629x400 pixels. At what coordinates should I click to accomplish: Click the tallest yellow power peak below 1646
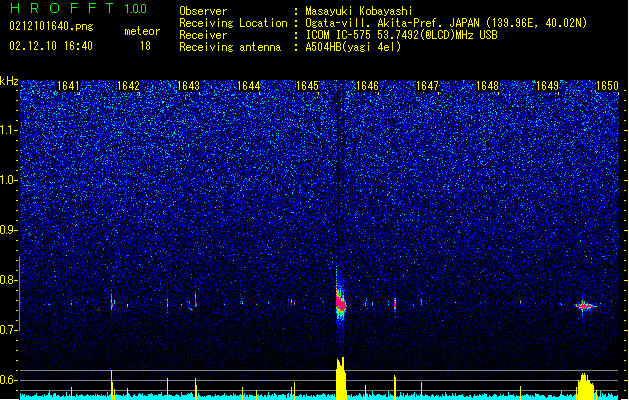[x=341, y=378]
